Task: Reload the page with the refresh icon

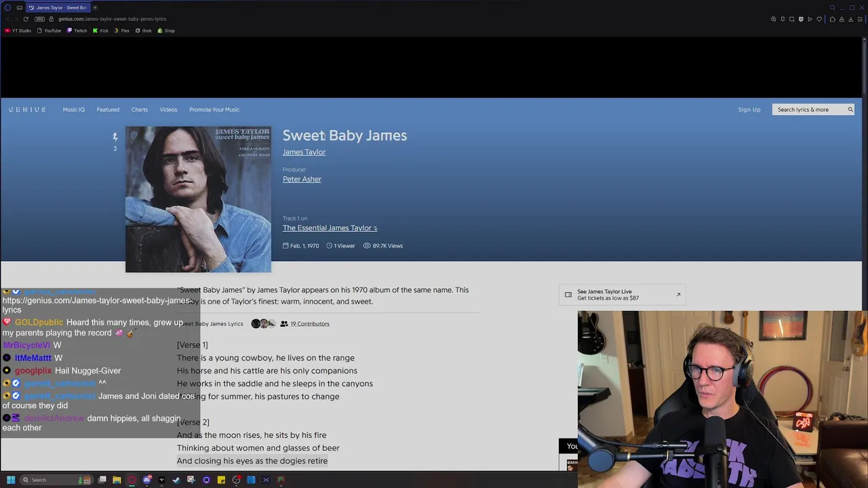Action: 26,19
